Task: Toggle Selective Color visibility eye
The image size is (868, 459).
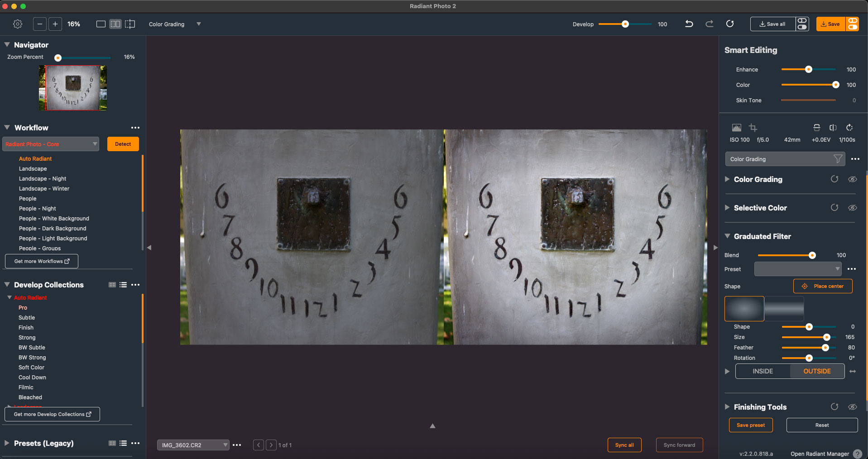Action: [x=852, y=208]
